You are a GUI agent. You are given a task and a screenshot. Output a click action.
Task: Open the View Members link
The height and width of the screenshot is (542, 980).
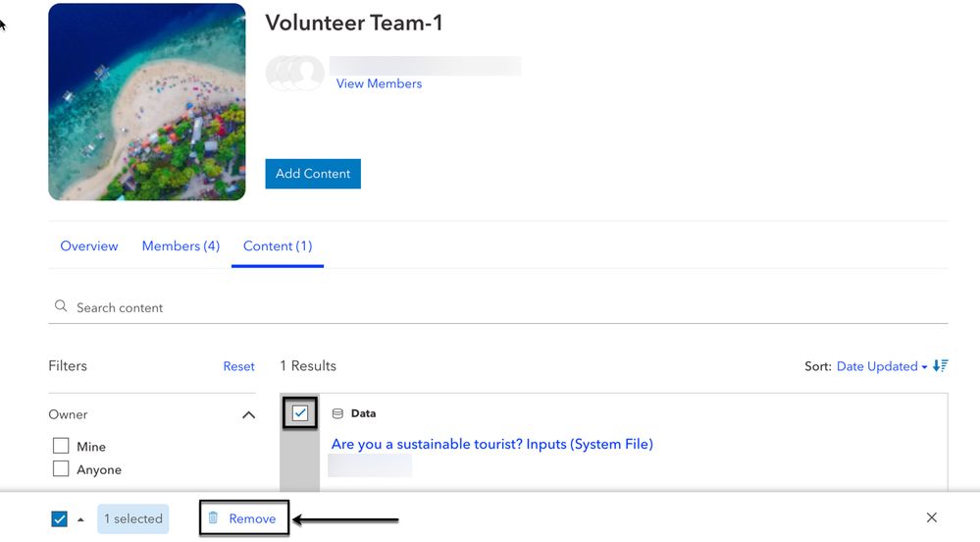coord(379,83)
